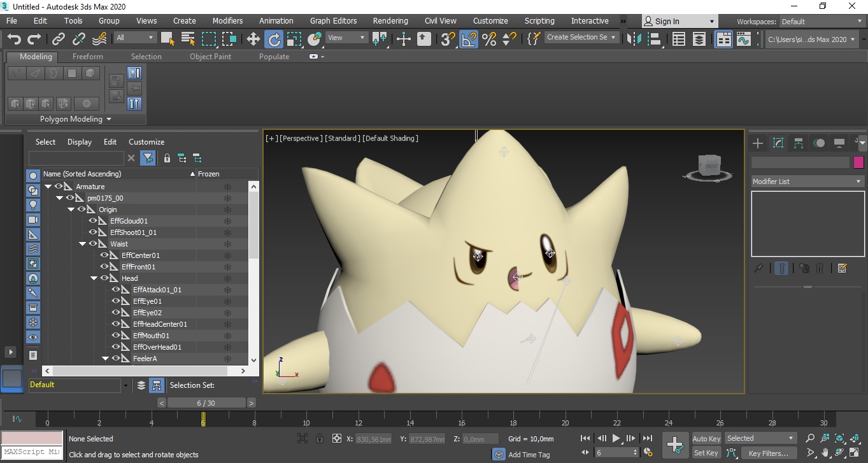Step to the previous frame
The image size is (868, 463).
point(601,438)
